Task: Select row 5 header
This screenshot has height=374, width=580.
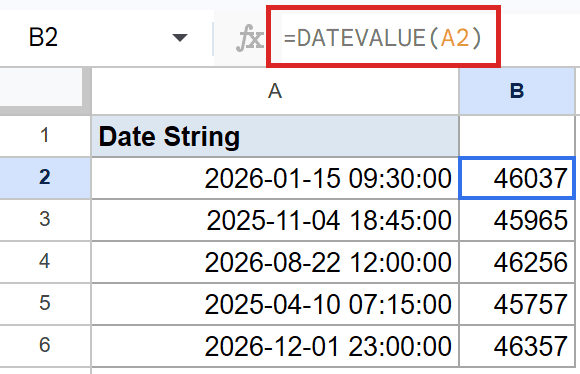Action: [45, 304]
